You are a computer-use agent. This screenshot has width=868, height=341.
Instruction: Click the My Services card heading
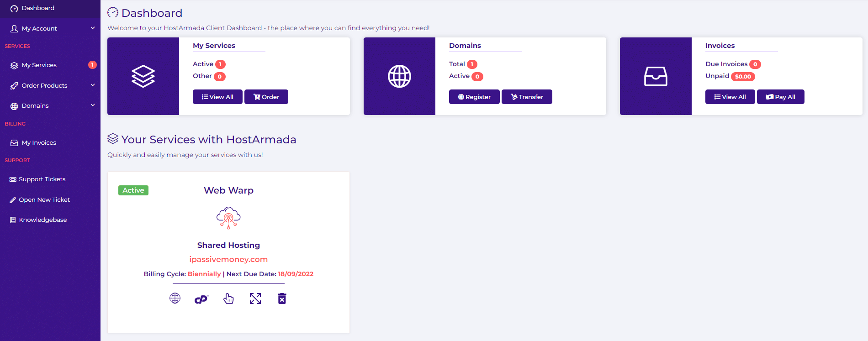click(x=214, y=46)
